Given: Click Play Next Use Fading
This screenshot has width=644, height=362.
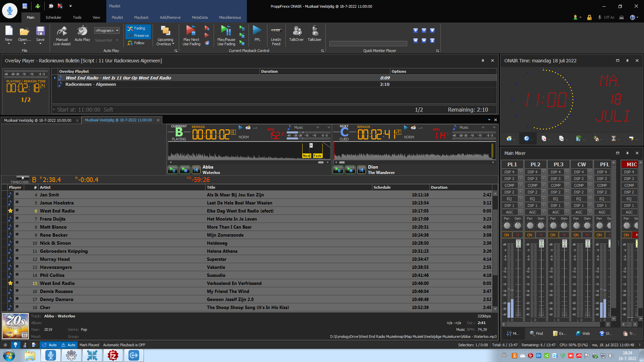Looking at the screenshot, I should [191, 36].
